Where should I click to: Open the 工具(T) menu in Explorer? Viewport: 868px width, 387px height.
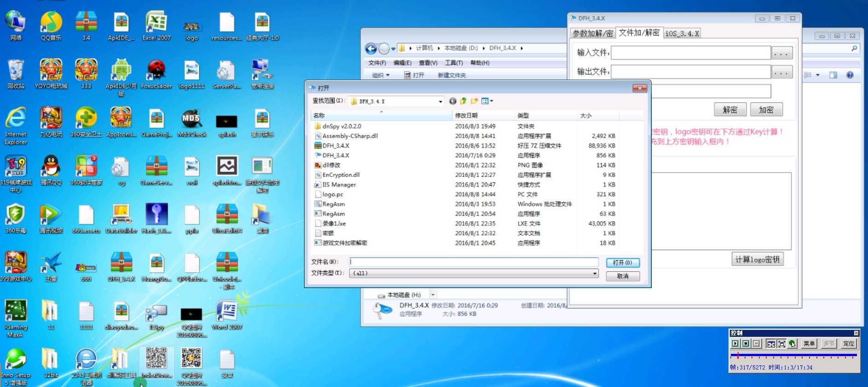click(454, 63)
